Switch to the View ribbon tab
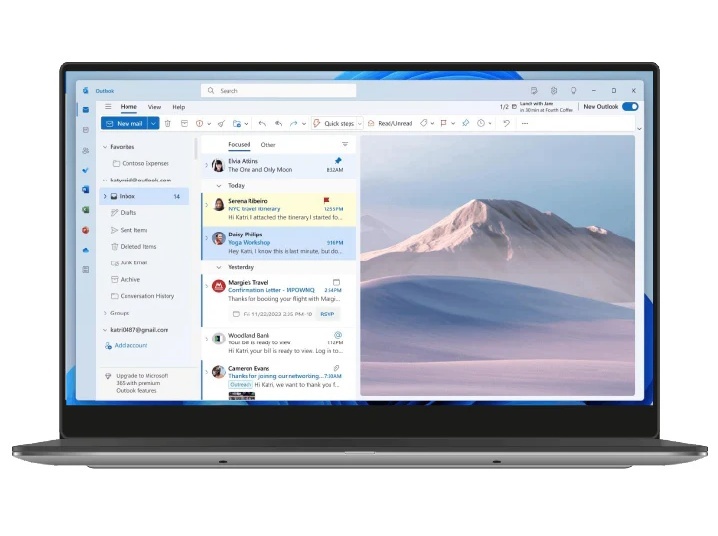718x536 pixels. point(154,107)
